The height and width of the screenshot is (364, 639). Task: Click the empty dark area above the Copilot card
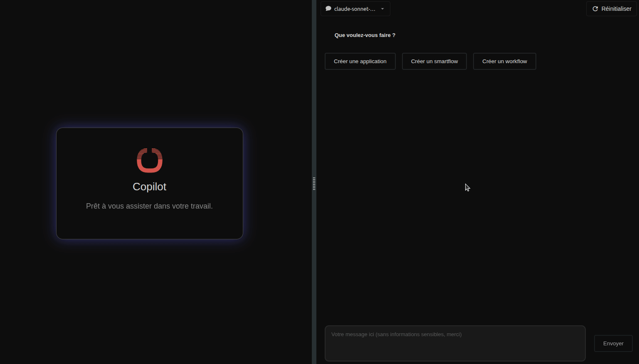(150, 62)
